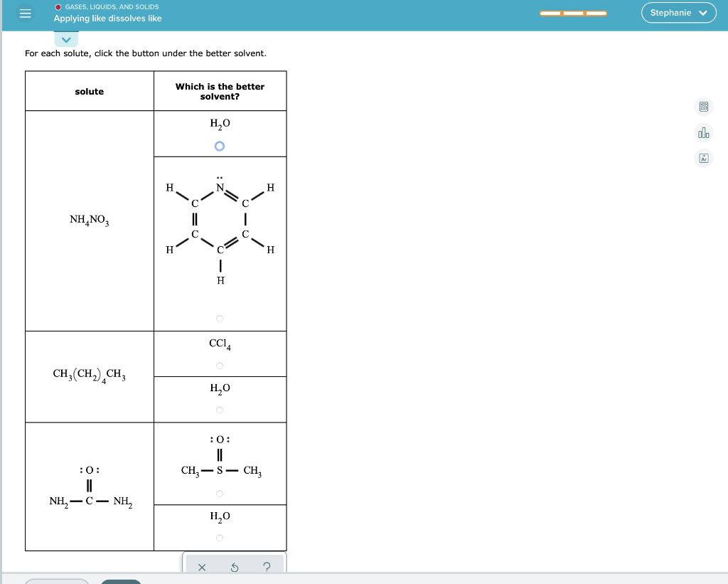This screenshot has height=584, width=728.
Task: Click the dark pill button at the bottom edge
Action: click(121, 581)
